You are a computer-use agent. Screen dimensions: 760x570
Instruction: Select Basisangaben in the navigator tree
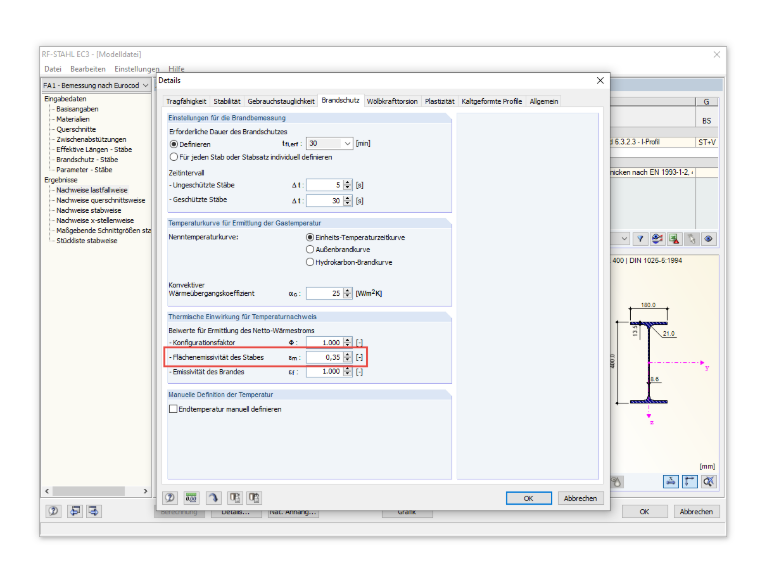(x=77, y=109)
